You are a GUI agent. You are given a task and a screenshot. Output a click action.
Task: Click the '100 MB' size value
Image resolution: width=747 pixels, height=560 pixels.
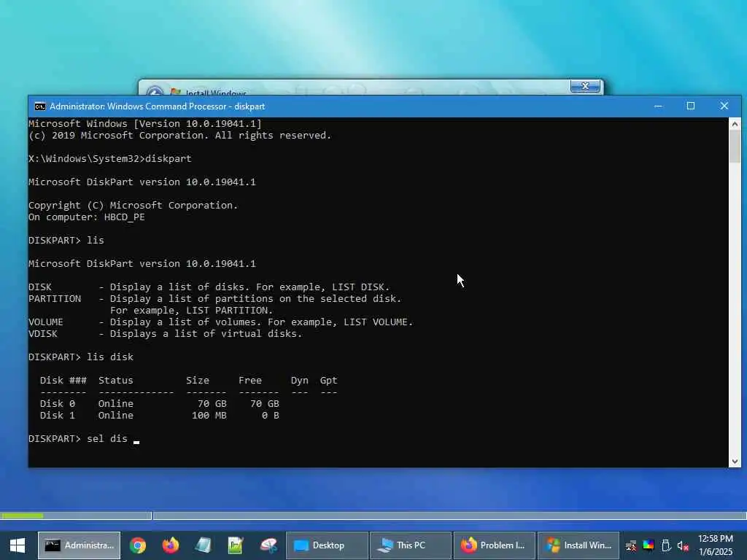pos(209,415)
